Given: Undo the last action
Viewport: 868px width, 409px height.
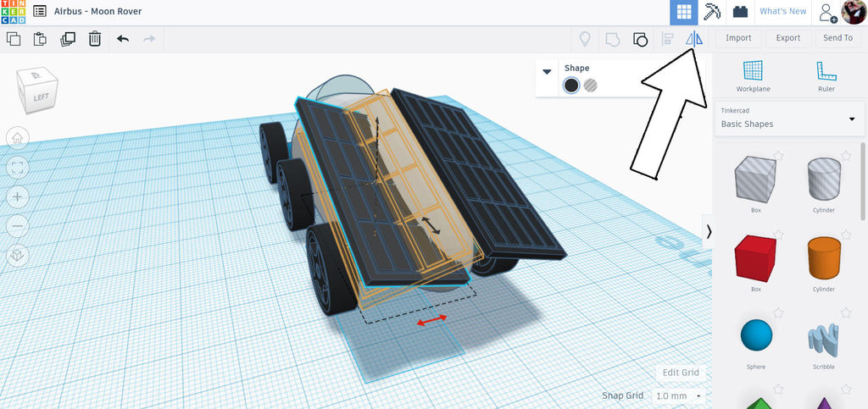Looking at the screenshot, I should coord(122,39).
